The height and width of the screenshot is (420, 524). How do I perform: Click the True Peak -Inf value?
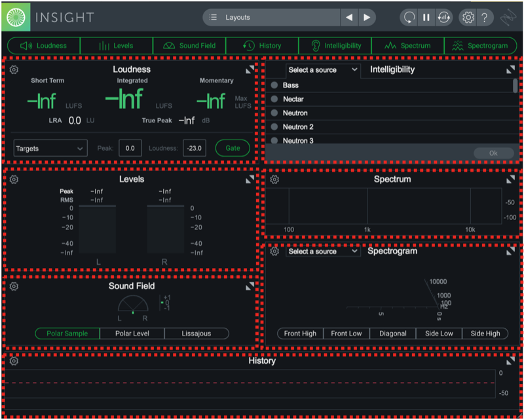point(187,121)
